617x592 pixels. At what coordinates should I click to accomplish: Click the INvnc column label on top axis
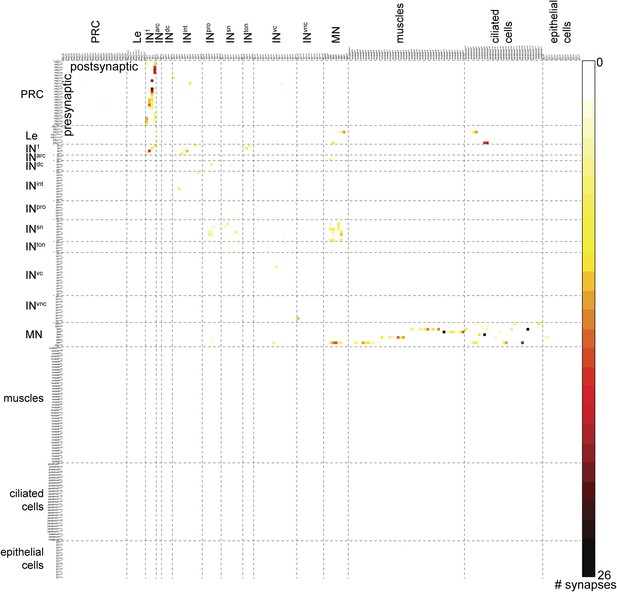coord(307,33)
